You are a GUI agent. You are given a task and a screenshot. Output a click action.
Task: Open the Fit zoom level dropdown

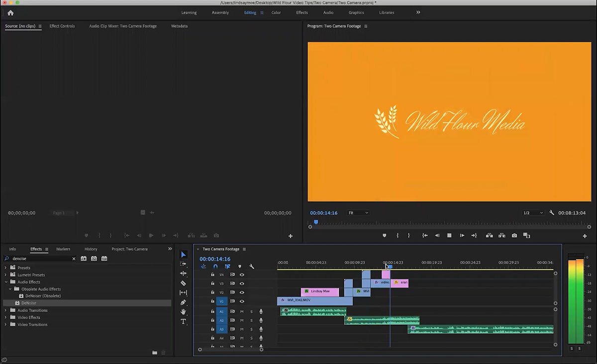pos(358,213)
